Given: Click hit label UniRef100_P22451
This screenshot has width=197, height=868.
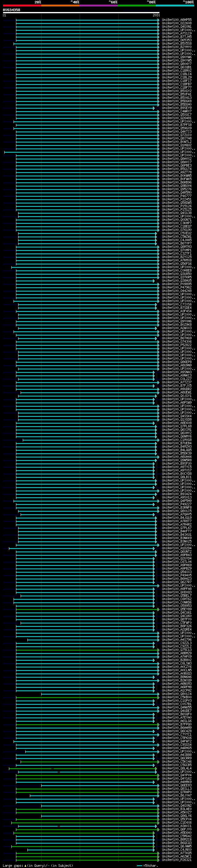Looking at the screenshot, I should tap(177, 200).
